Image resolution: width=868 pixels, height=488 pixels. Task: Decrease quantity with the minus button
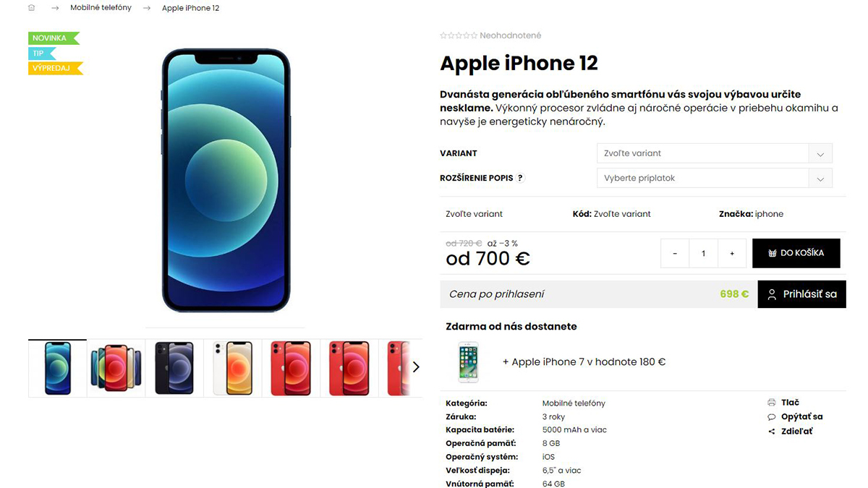(x=675, y=254)
